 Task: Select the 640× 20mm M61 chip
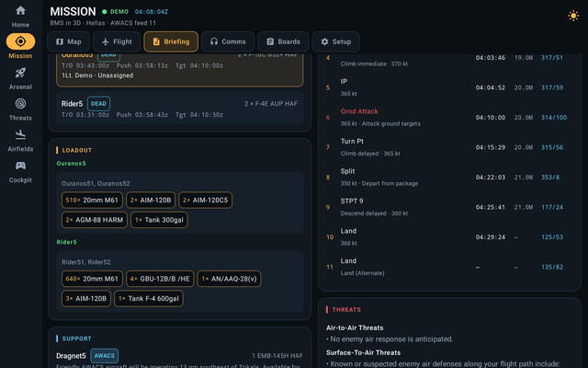[x=92, y=279]
